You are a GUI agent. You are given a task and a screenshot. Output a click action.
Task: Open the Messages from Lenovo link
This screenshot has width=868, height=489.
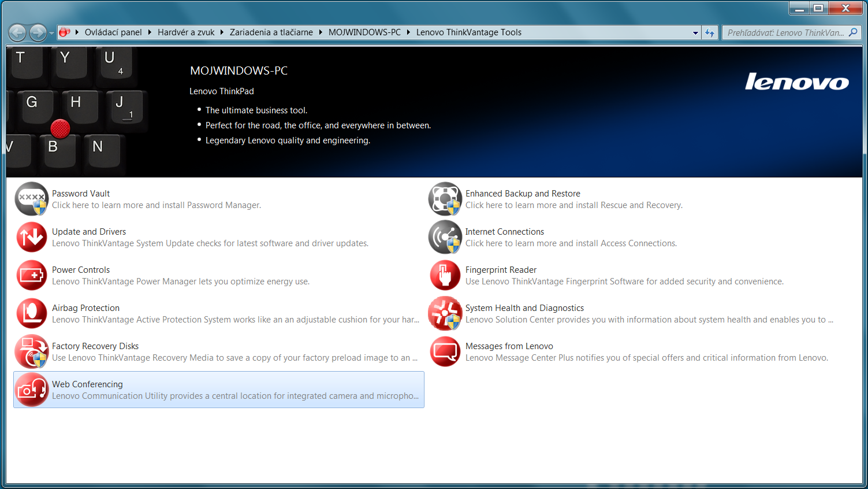[x=509, y=346]
